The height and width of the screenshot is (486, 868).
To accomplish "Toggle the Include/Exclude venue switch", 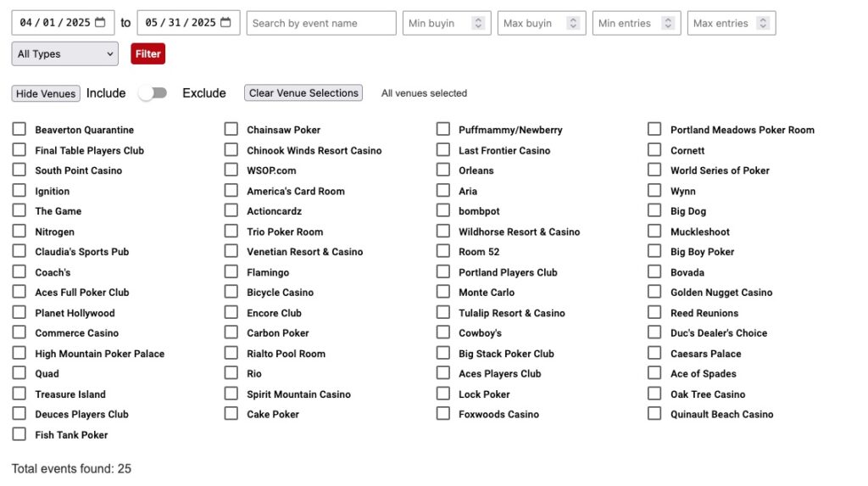I will pos(153,93).
